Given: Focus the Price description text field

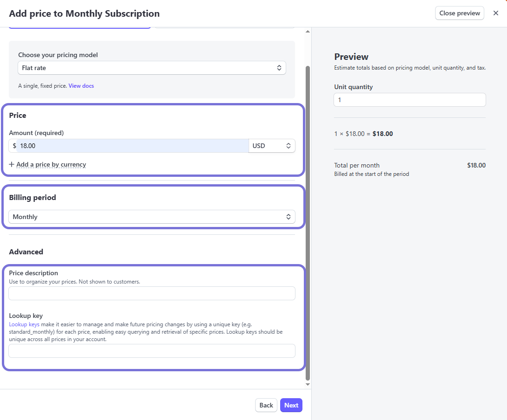Looking at the screenshot, I should click(x=152, y=293).
